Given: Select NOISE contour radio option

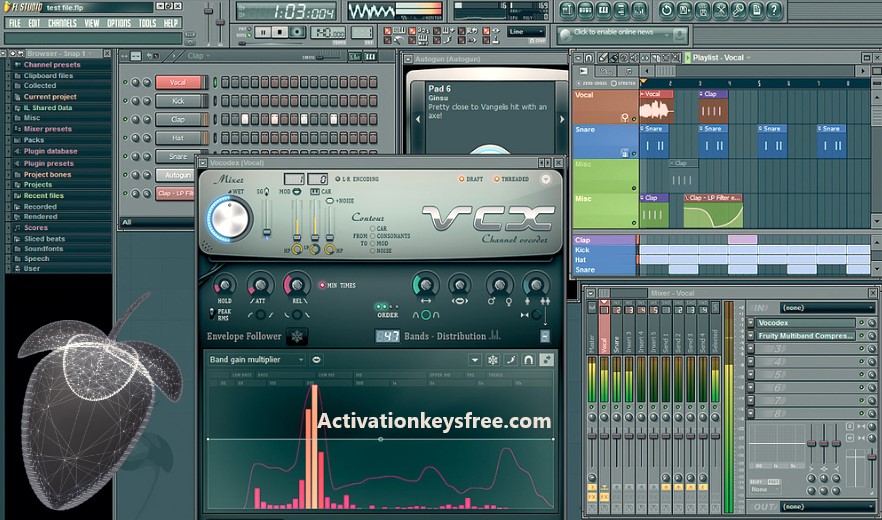Looking at the screenshot, I should 372,250.
